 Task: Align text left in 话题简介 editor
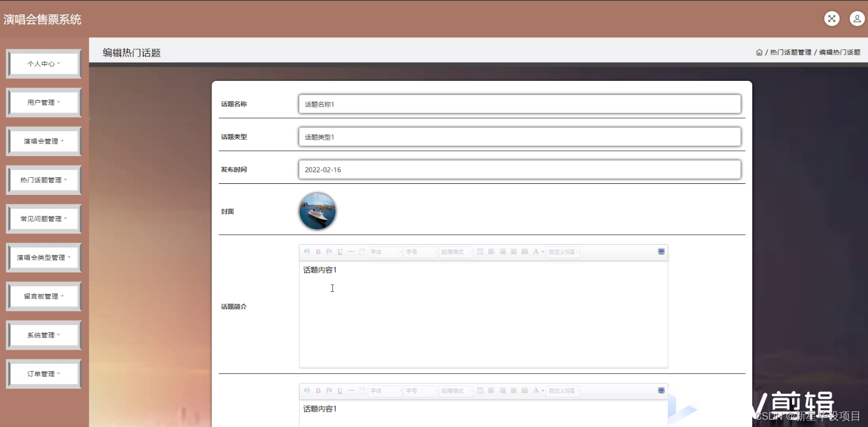[x=491, y=251]
